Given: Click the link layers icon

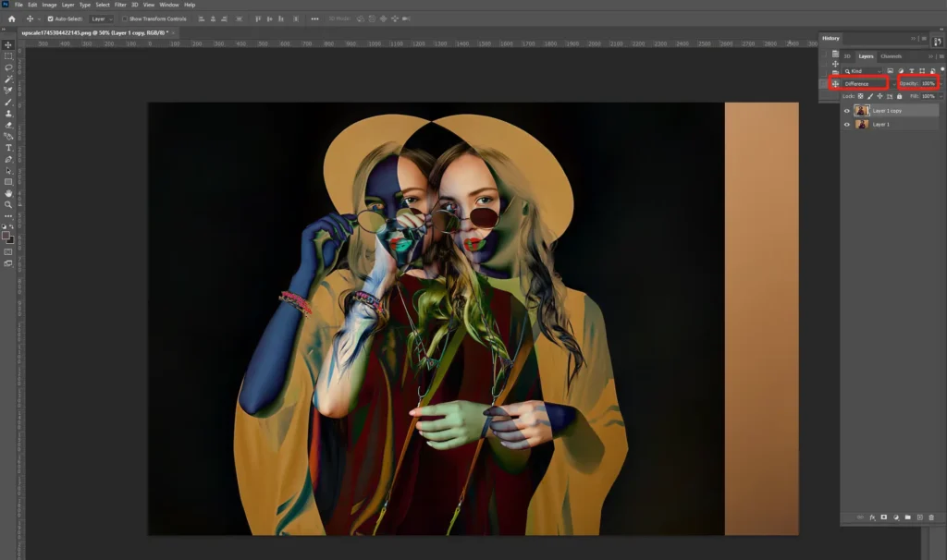Looking at the screenshot, I should [860, 517].
